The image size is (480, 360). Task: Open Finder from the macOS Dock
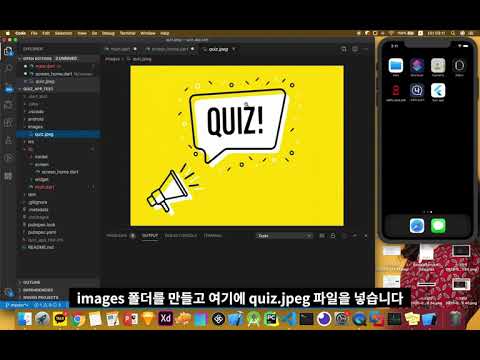tap(25, 319)
